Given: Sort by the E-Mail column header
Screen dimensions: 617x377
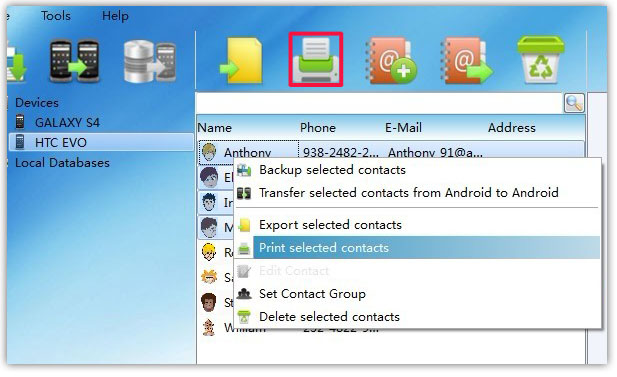Looking at the screenshot, I should [403, 128].
